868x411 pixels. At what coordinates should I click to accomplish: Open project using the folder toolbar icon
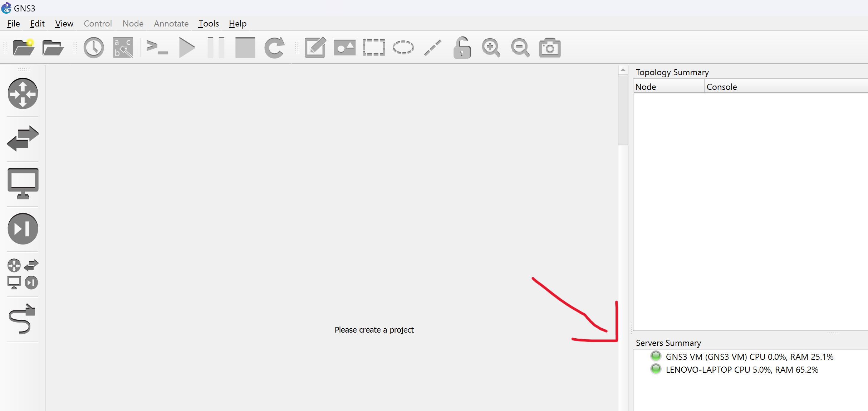pyautogui.click(x=53, y=47)
